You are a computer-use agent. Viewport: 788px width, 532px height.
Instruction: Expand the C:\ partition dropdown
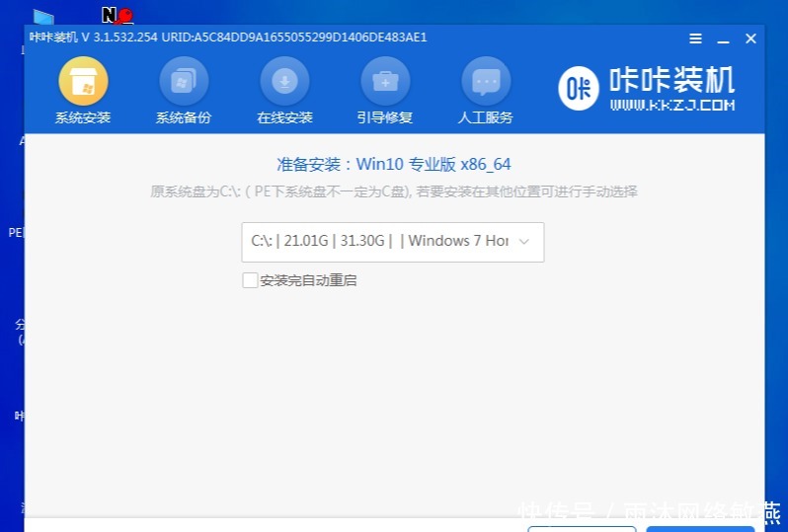coord(392,242)
